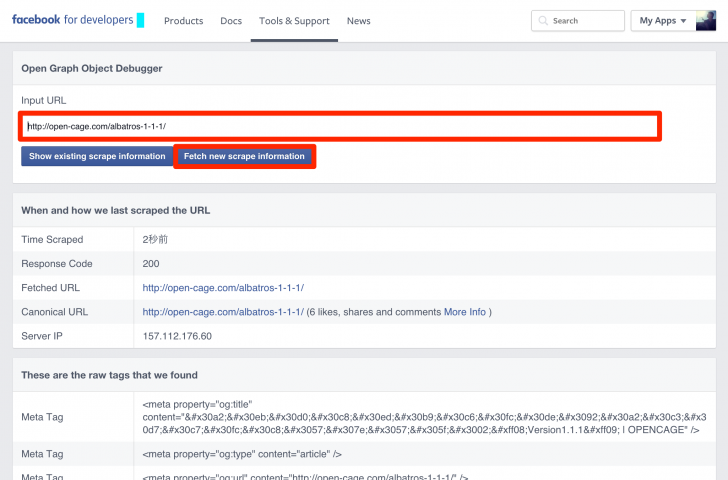Click the Meta Tag label beside og:title

(x=42, y=417)
